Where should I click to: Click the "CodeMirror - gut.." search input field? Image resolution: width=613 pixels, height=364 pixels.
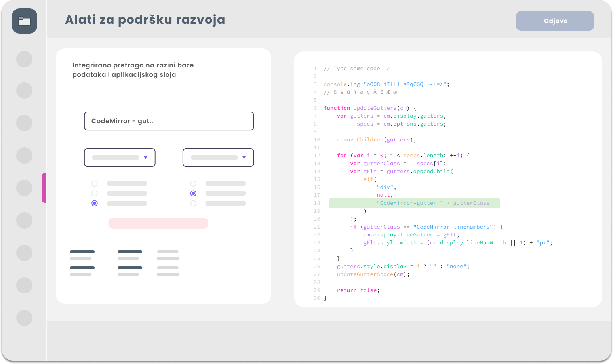coord(169,121)
